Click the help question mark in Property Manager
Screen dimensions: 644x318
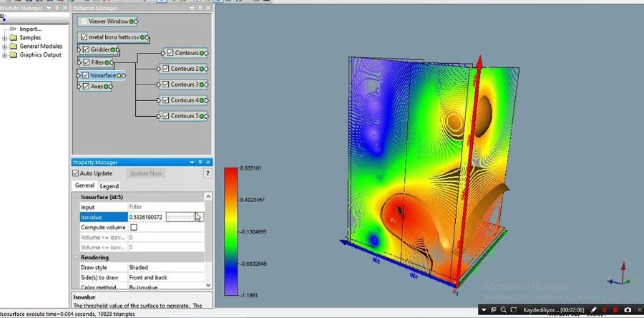(208, 173)
